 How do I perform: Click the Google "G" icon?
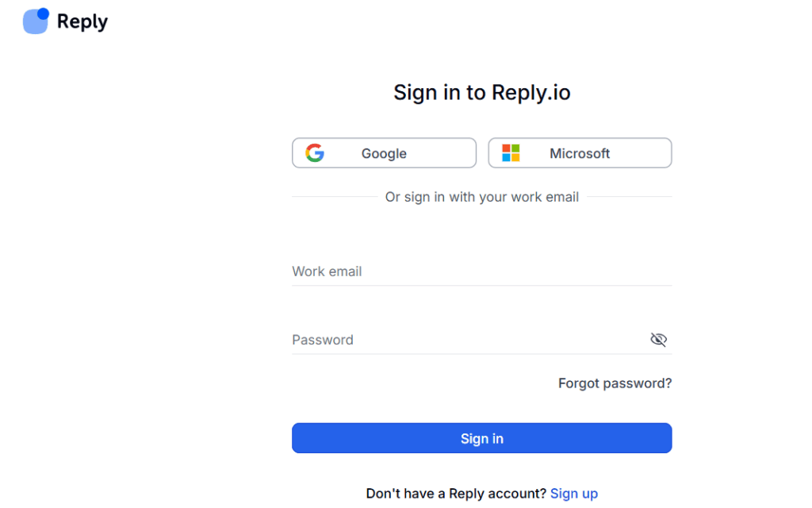(x=315, y=153)
